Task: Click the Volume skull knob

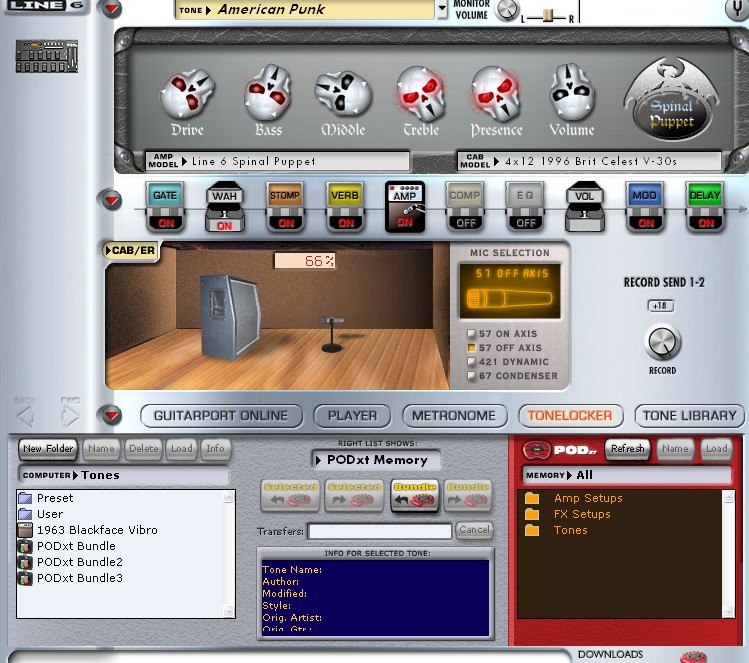Action: (x=571, y=92)
